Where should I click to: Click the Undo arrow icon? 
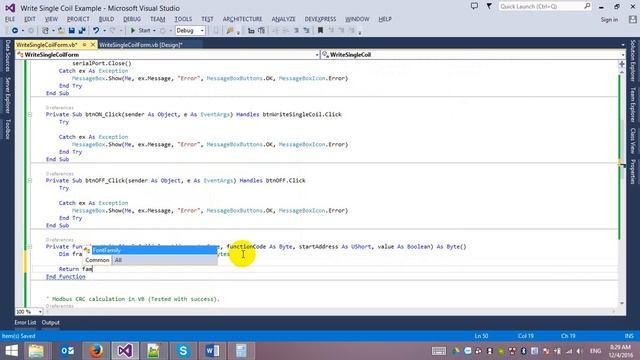pos(96,31)
